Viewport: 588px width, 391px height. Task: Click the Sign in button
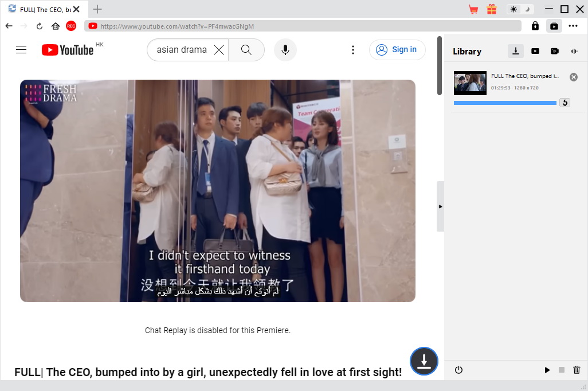coord(397,50)
